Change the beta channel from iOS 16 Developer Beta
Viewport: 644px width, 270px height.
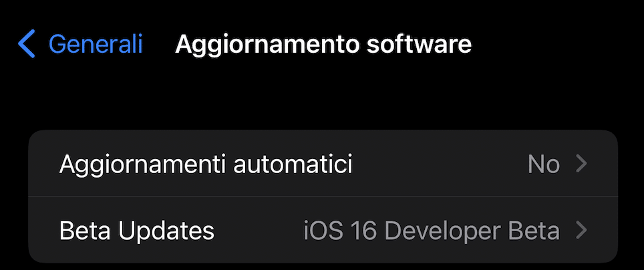[x=323, y=230]
